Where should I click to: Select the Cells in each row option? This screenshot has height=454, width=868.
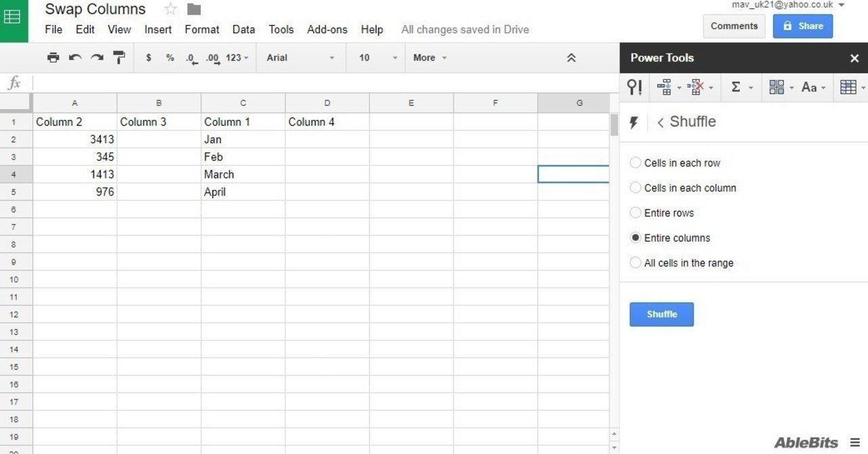(635, 163)
